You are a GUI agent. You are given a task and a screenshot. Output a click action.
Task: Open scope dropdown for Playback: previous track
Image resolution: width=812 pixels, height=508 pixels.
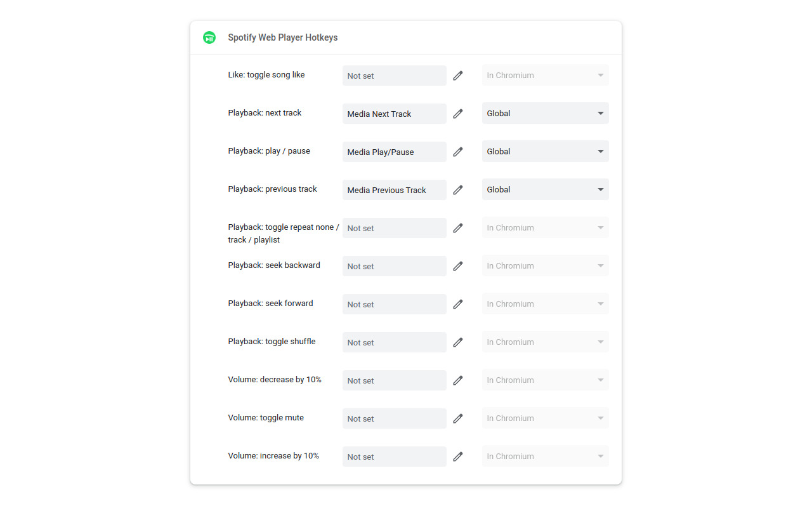tap(546, 189)
